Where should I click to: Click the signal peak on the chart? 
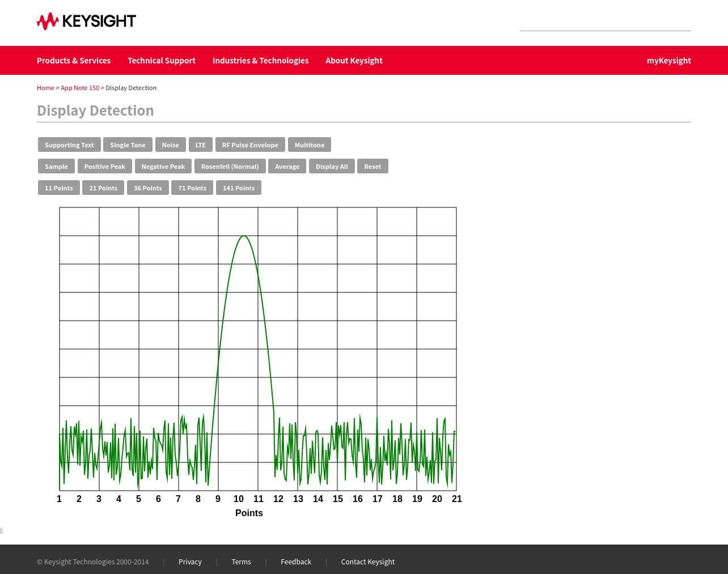point(244,236)
